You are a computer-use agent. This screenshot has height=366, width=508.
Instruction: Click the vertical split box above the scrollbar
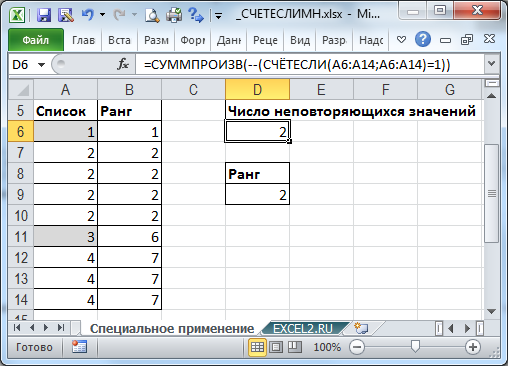tap(491, 83)
